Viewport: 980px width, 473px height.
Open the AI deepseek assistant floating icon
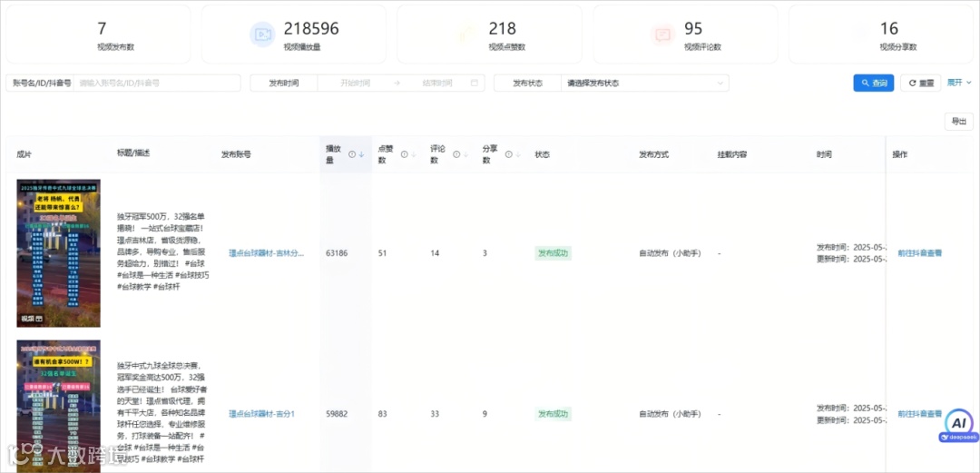point(958,426)
